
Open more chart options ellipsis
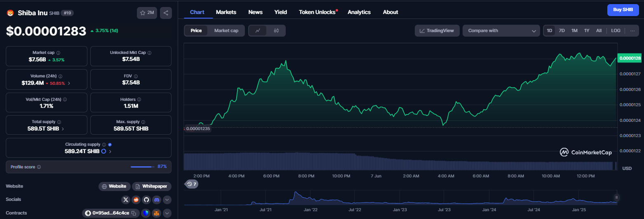click(x=632, y=30)
